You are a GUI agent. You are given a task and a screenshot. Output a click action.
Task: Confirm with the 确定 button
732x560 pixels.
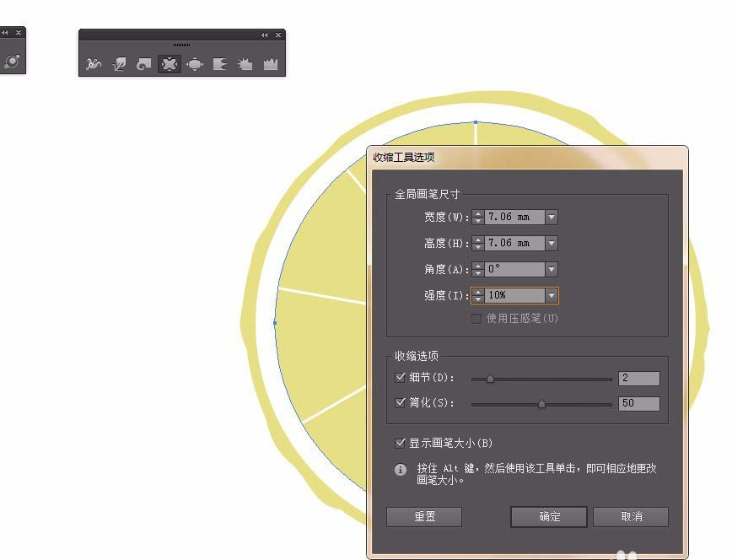pos(549,516)
